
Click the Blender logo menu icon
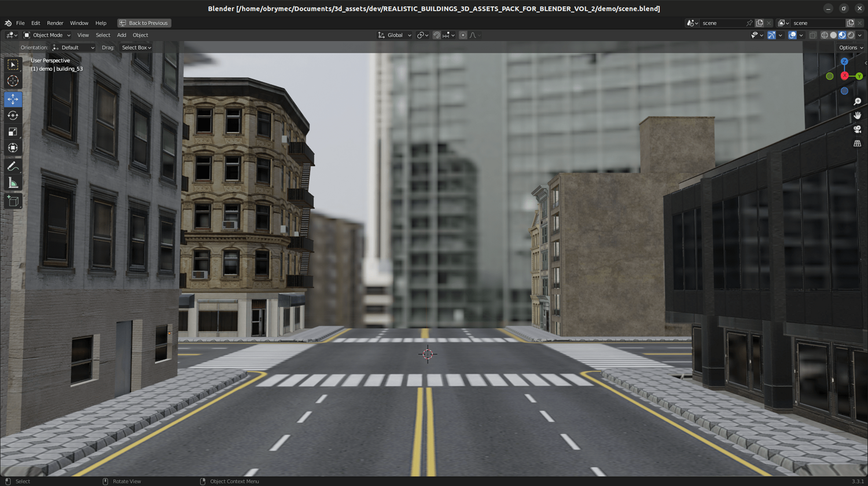coord(8,23)
